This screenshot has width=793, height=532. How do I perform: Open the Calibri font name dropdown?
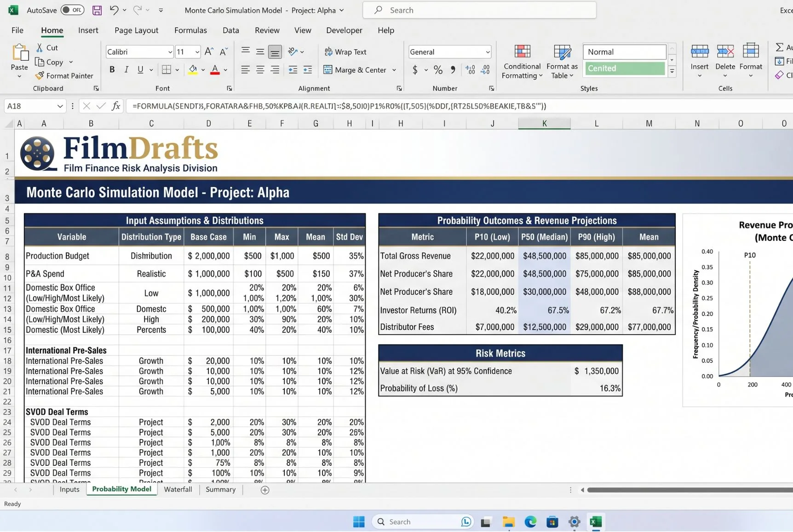[170, 52]
